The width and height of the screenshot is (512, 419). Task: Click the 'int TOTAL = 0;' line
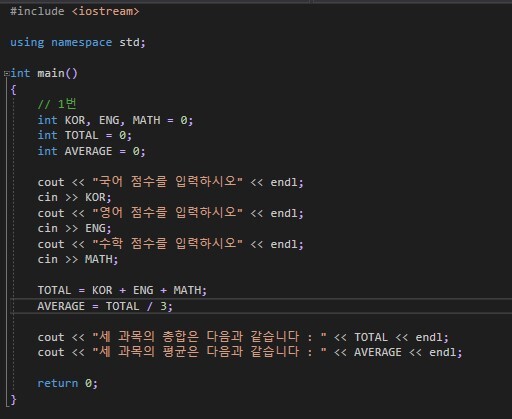(x=84, y=135)
